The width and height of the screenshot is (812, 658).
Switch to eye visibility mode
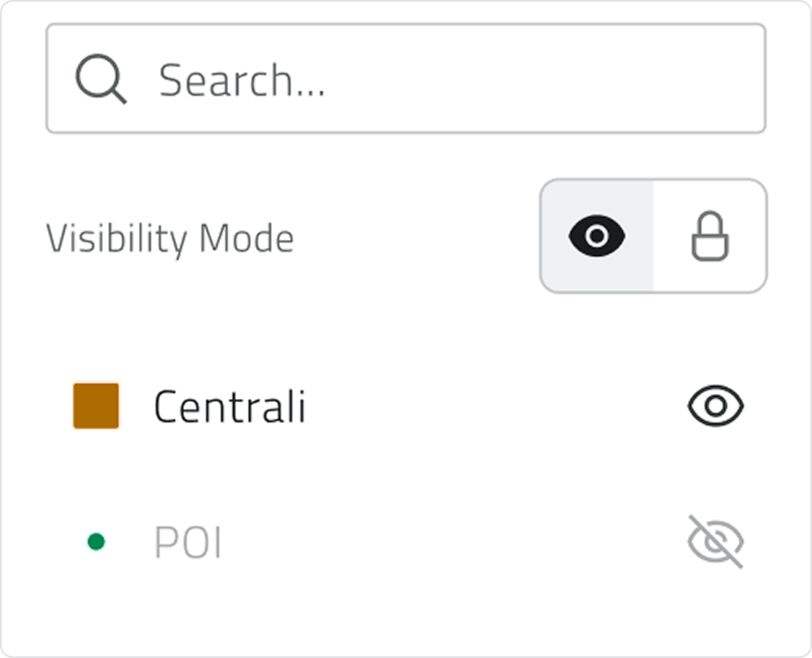[597, 236]
